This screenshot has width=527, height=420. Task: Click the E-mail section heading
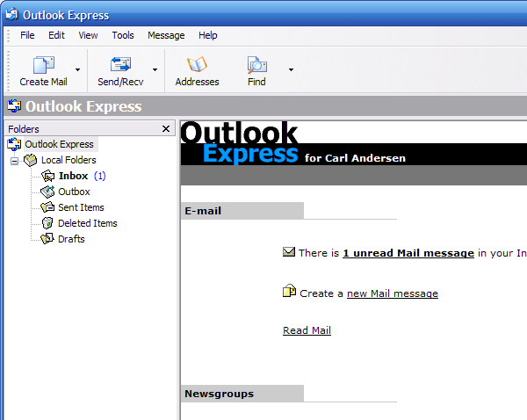203,211
